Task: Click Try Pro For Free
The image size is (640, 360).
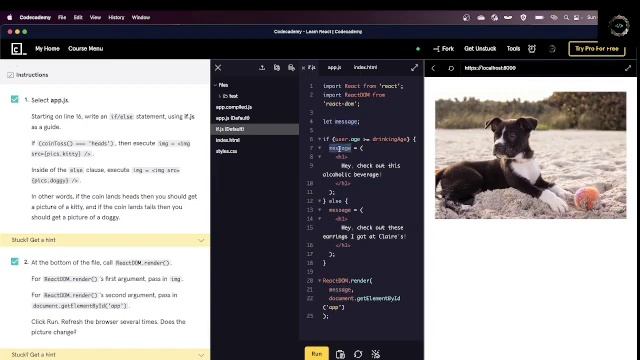Action: coord(597,49)
